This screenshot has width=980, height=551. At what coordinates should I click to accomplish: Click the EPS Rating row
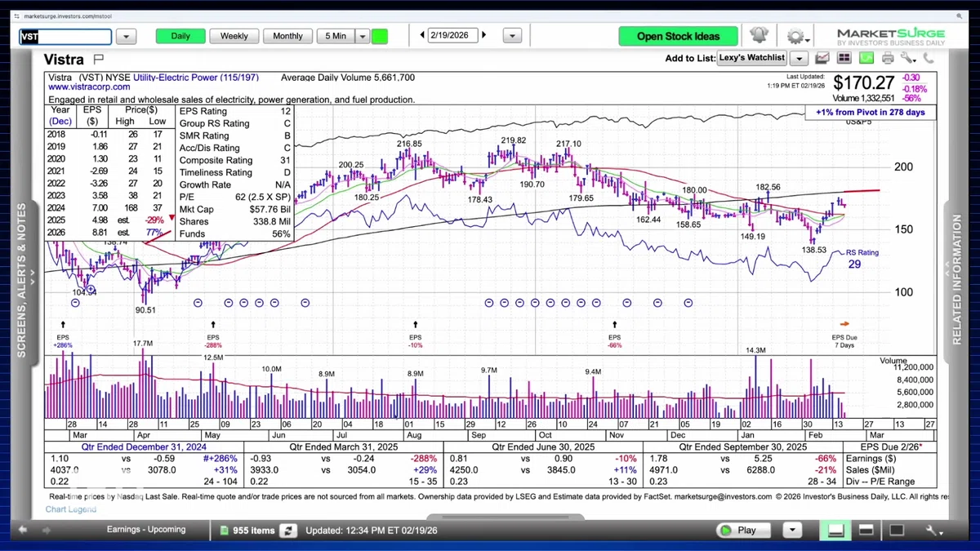pos(234,112)
